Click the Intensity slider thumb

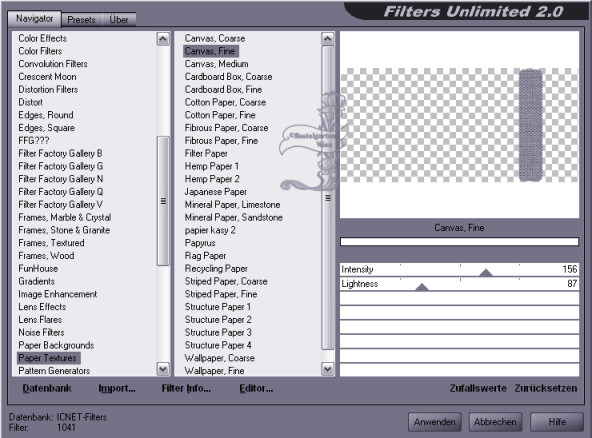click(x=486, y=273)
